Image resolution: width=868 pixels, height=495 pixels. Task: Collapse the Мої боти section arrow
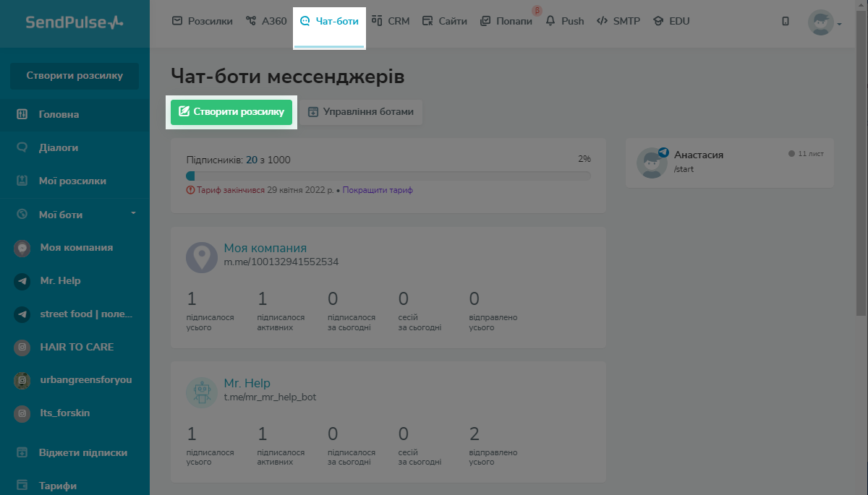(x=133, y=213)
